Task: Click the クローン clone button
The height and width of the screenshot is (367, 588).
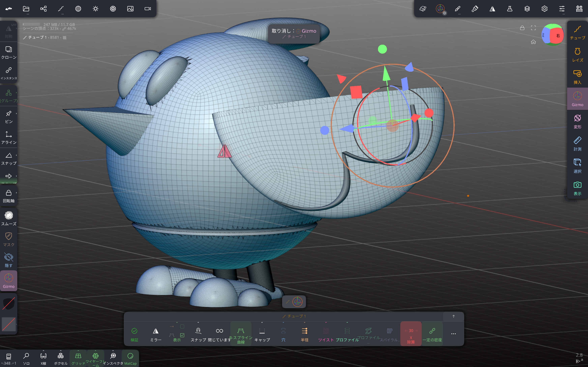Action: pyautogui.click(x=9, y=52)
